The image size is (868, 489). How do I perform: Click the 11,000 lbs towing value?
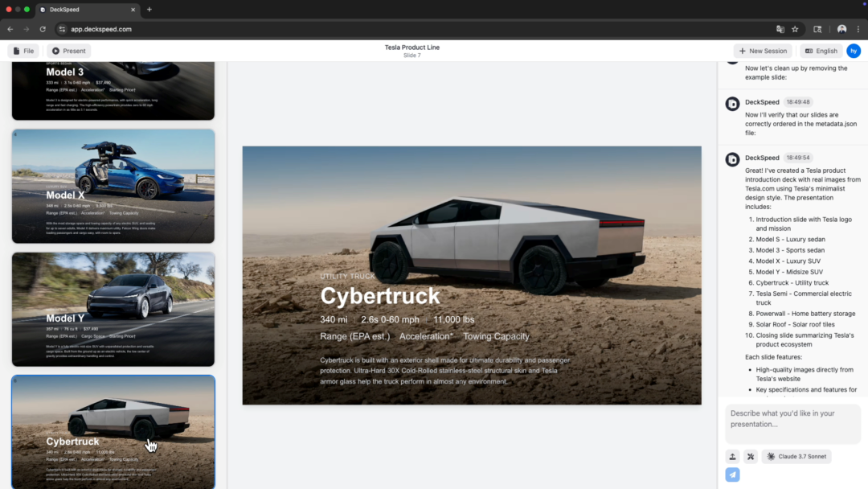[454, 319]
